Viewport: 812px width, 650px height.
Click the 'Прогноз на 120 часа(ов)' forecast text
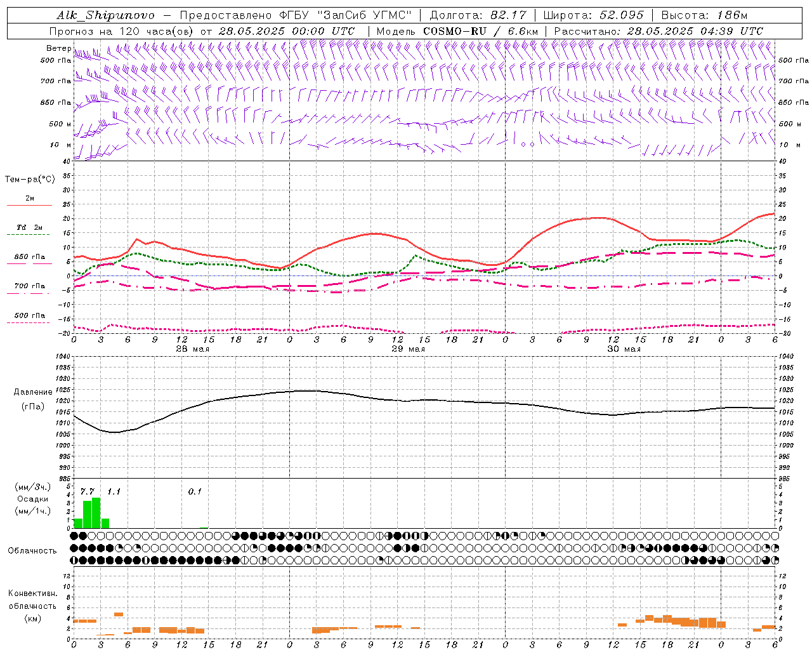pyautogui.click(x=122, y=31)
